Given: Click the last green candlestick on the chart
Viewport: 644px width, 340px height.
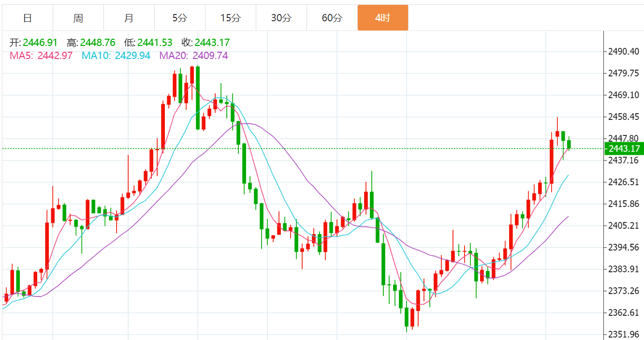Looking at the screenshot, I should [569, 144].
